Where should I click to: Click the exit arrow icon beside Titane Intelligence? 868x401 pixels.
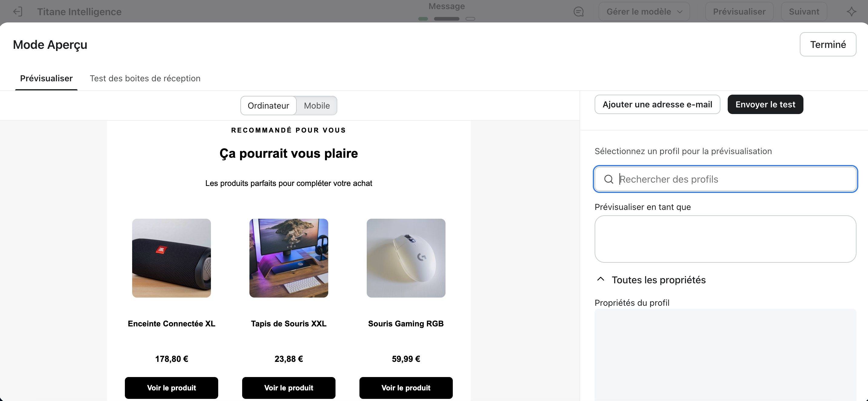pyautogui.click(x=18, y=12)
